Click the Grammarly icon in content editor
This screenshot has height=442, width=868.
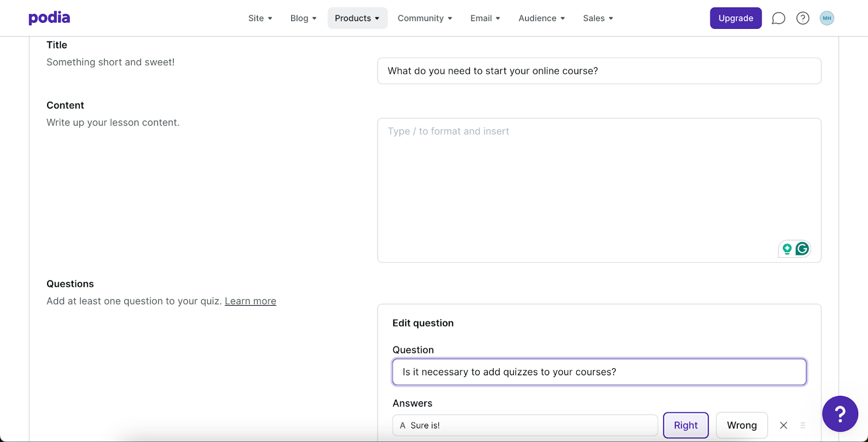[802, 249]
